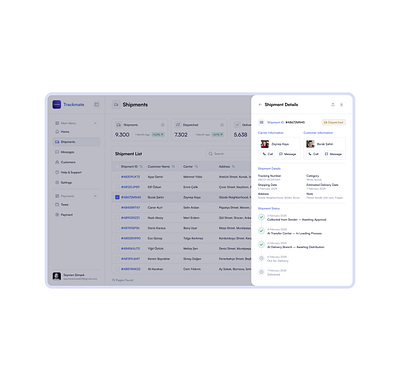
Task: Check the row checkbox for Caner Kurt
Action: 117,207
